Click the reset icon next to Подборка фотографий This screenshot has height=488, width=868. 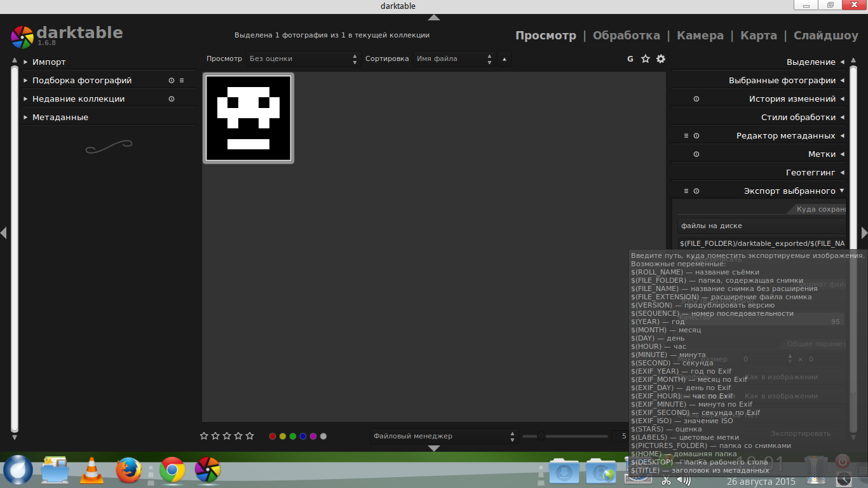point(171,81)
